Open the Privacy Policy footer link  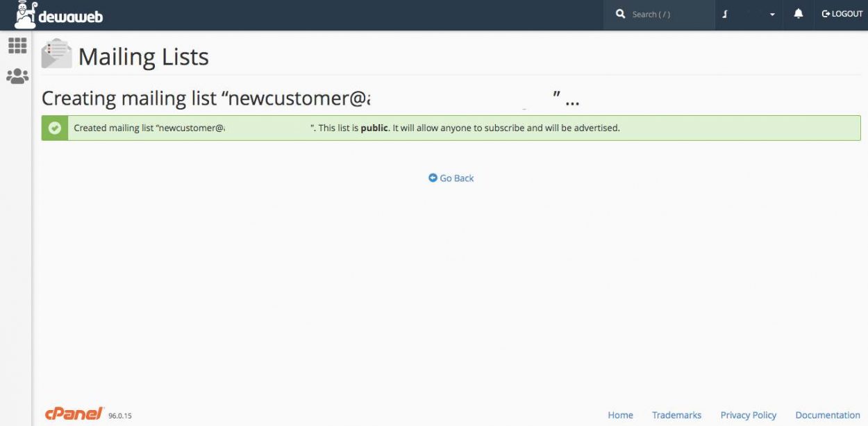coord(748,415)
